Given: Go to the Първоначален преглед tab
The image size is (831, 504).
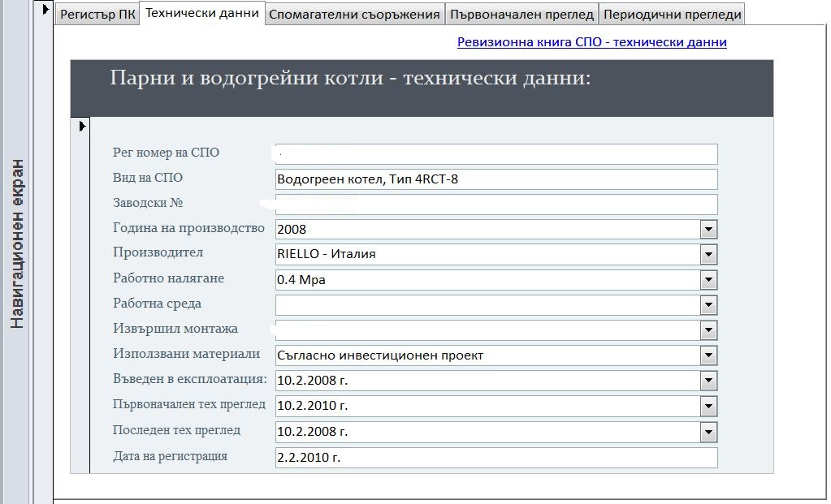Looking at the screenshot, I should coord(522,15).
